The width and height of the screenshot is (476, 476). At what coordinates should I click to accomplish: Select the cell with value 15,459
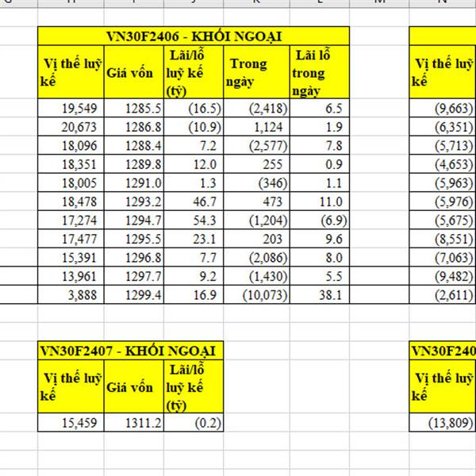coord(71,422)
